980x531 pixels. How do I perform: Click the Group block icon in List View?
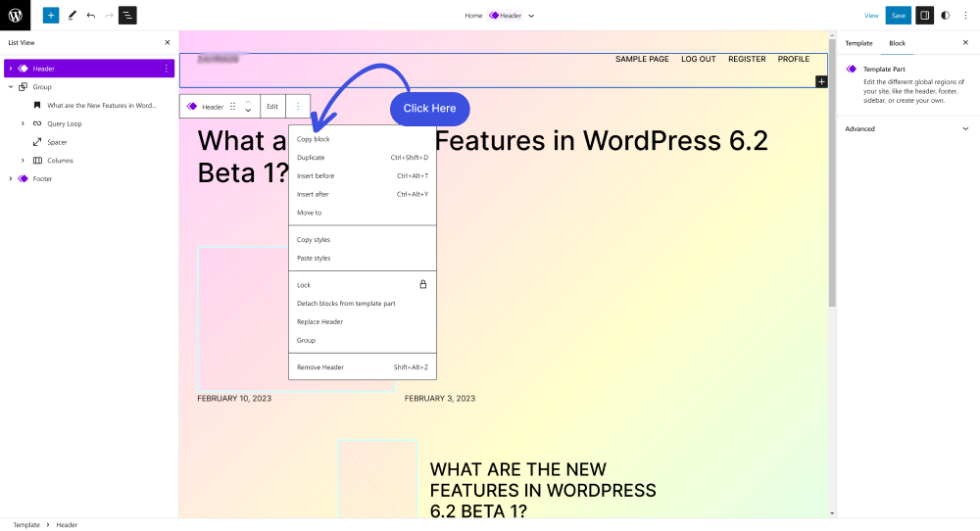coord(24,87)
